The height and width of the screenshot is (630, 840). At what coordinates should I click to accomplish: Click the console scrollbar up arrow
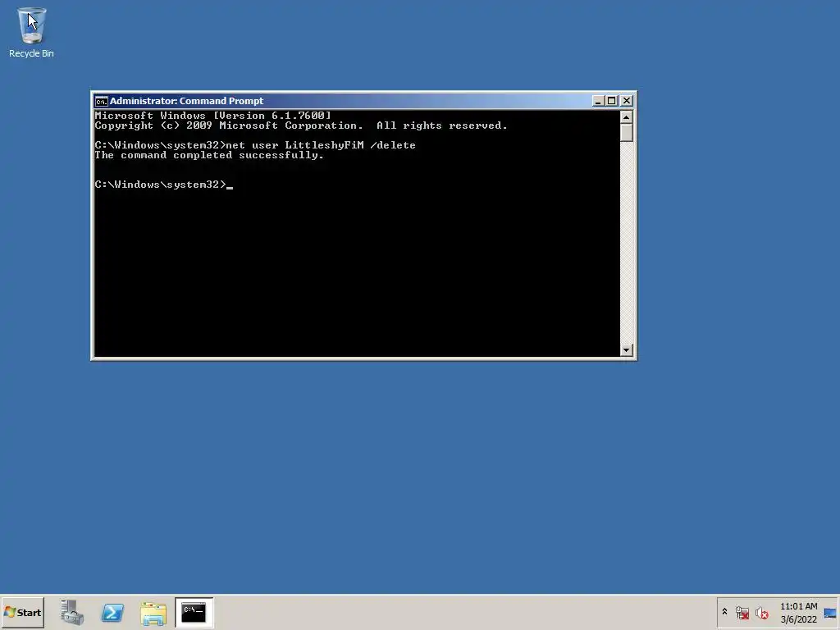pos(626,116)
